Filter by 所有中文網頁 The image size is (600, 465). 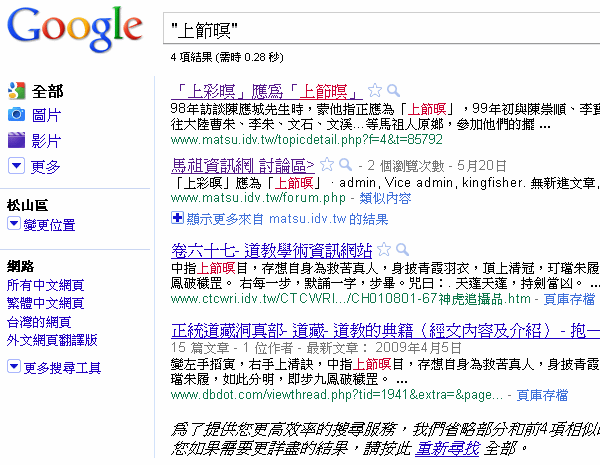point(46,285)
